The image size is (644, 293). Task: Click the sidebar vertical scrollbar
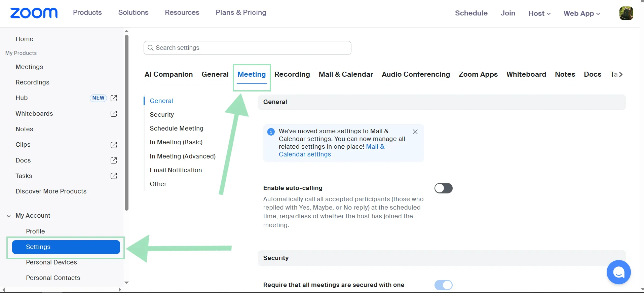(x=126, y=123)
